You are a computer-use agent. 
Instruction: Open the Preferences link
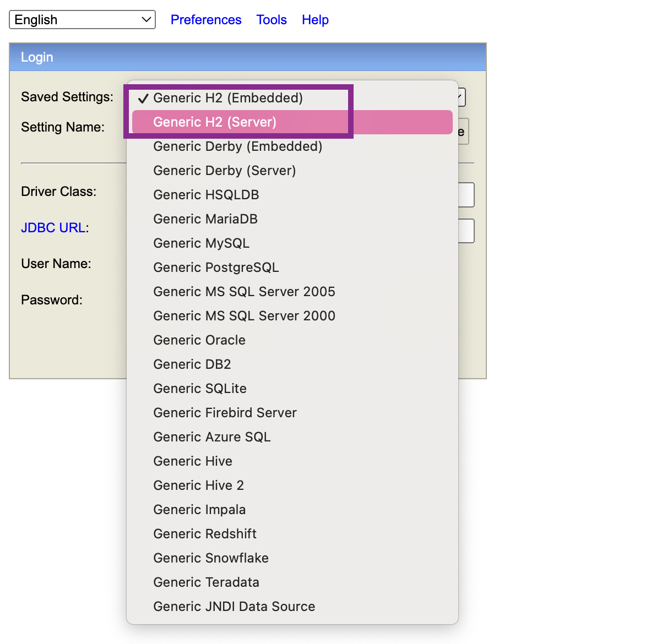pos(206,19)
